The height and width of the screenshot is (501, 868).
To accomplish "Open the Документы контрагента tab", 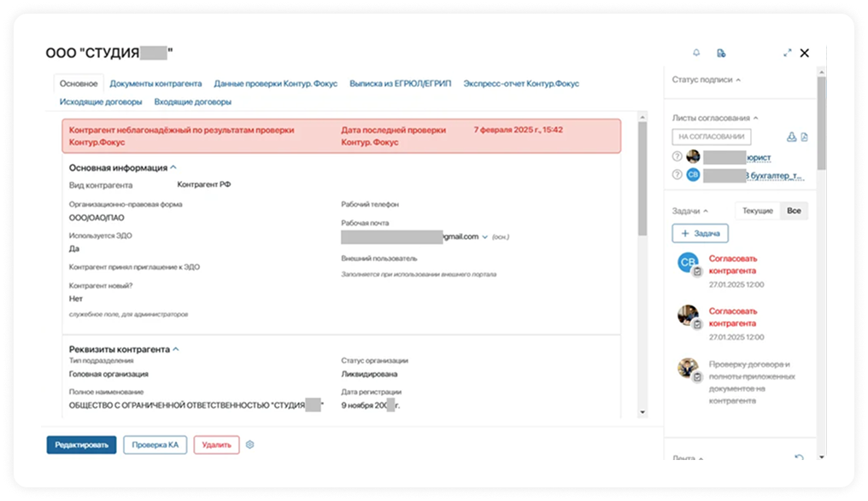I will click(x=155, y=84).
